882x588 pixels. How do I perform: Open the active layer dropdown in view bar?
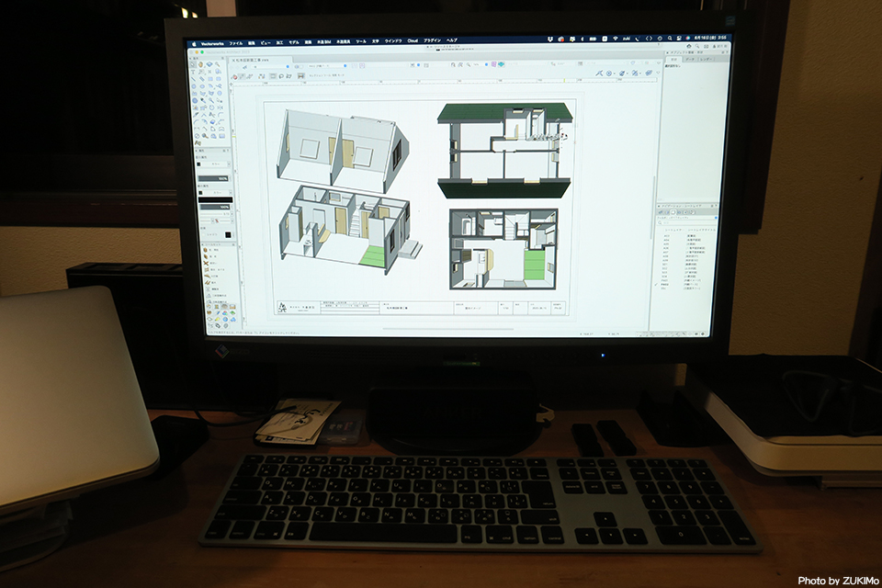click(326, 66)
